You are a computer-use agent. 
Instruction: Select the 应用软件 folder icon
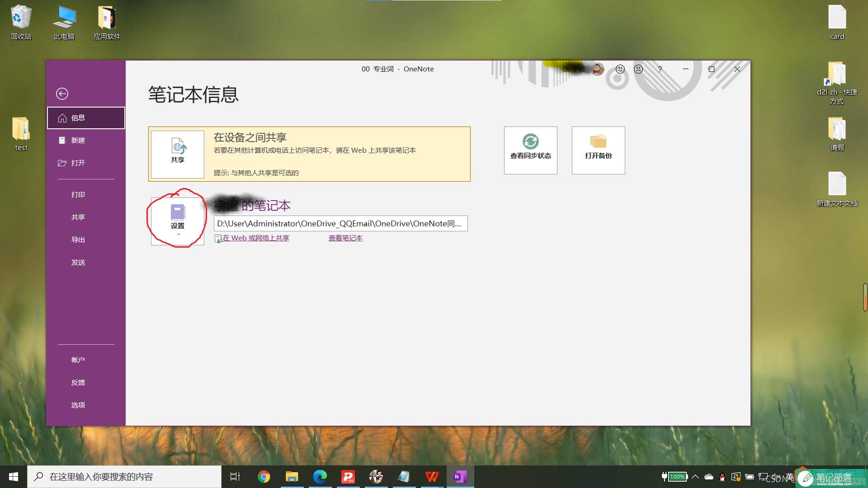[x=107, y=22]
